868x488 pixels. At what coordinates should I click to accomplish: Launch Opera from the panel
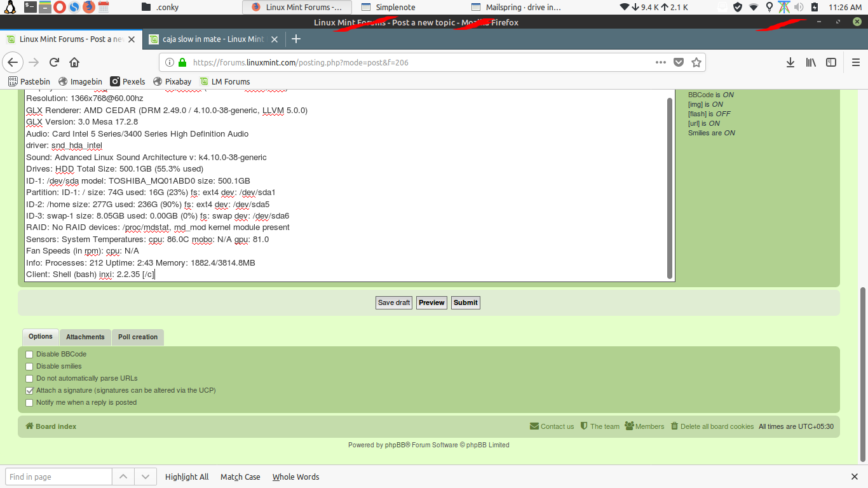click(x=60, y=8)
